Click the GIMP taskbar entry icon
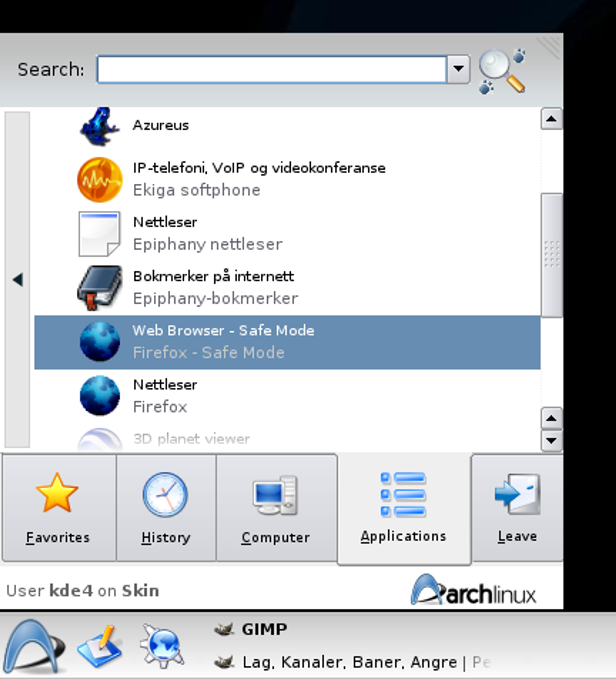 224,629
